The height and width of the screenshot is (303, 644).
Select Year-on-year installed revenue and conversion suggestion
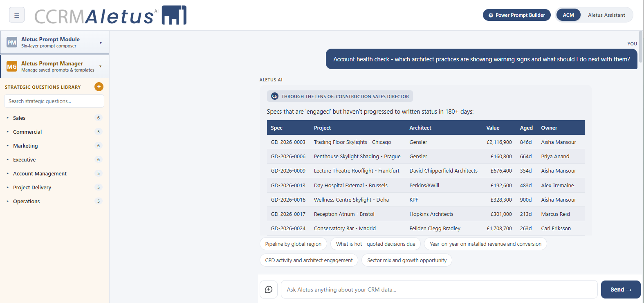pyautogui.click(x=485, y=244)
